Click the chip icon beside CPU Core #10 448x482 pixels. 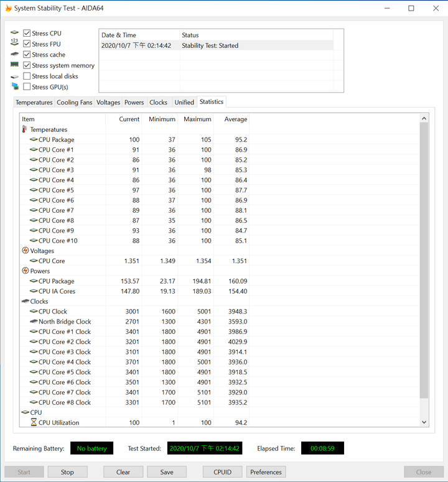click(34, 241)
